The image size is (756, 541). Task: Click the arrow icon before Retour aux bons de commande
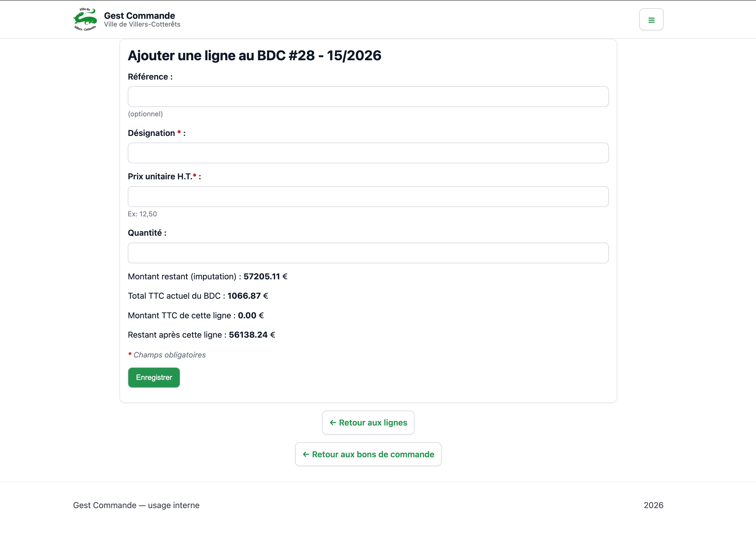click(x=306, y=454)
